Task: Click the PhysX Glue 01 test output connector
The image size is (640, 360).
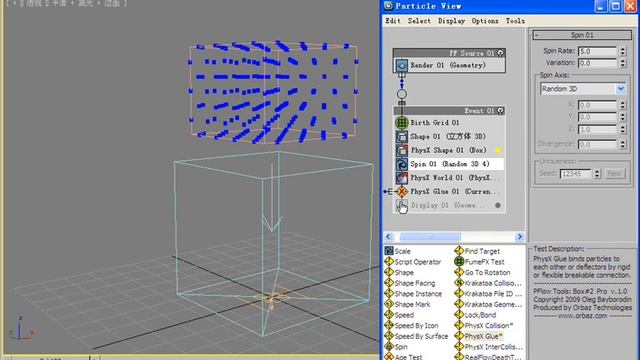Action: (x=389, y=191)
